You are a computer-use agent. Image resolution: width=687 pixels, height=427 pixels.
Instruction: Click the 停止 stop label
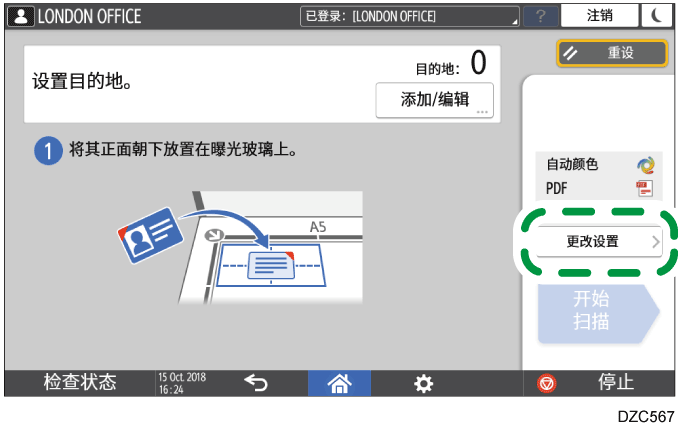(x=616, y=382)
